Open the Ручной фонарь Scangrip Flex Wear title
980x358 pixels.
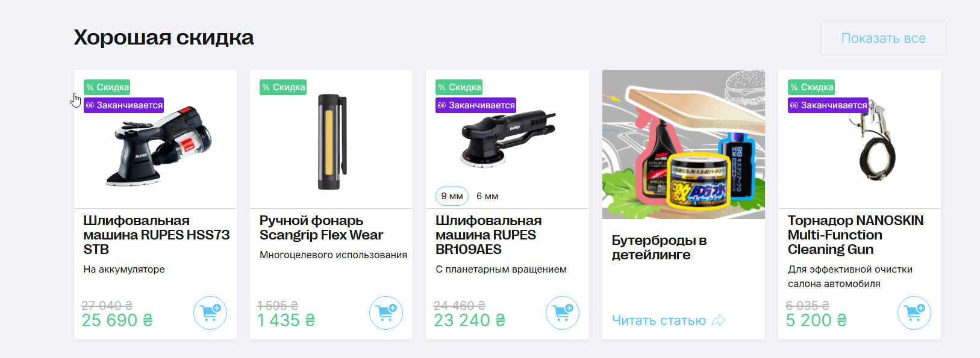pyautogui.click(x=321, y=228)
